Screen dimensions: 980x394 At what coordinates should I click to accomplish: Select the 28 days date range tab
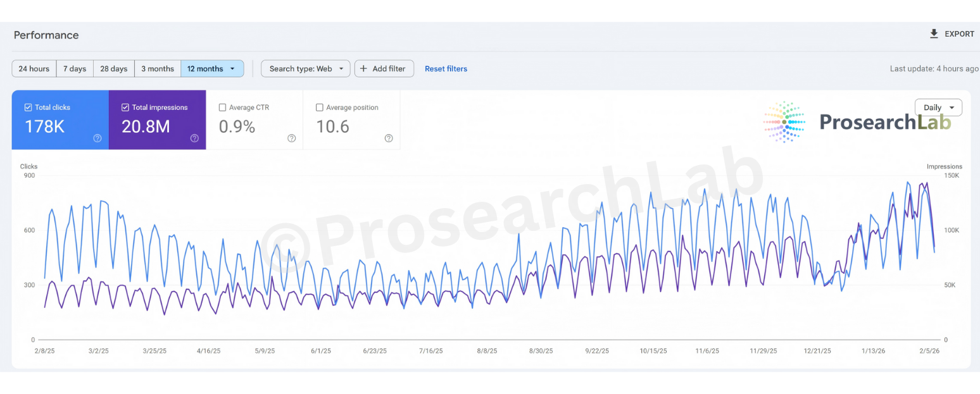tap(113, 68)
